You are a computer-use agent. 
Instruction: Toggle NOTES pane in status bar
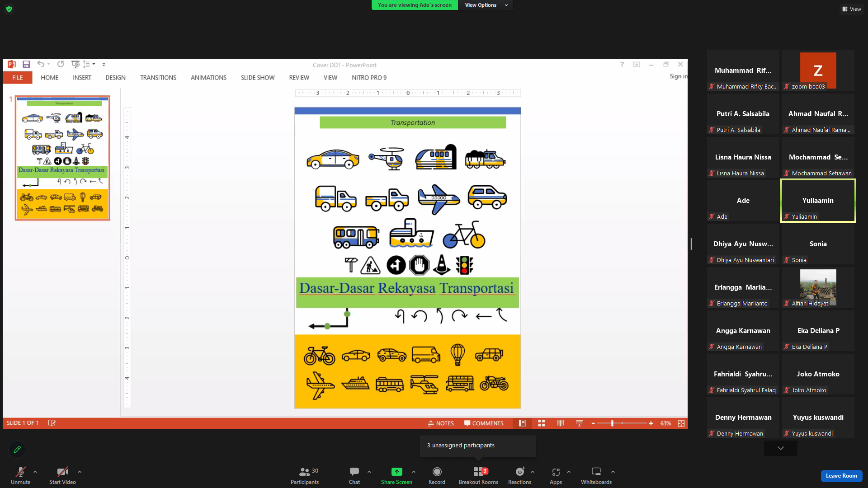[x=441, y=423]
